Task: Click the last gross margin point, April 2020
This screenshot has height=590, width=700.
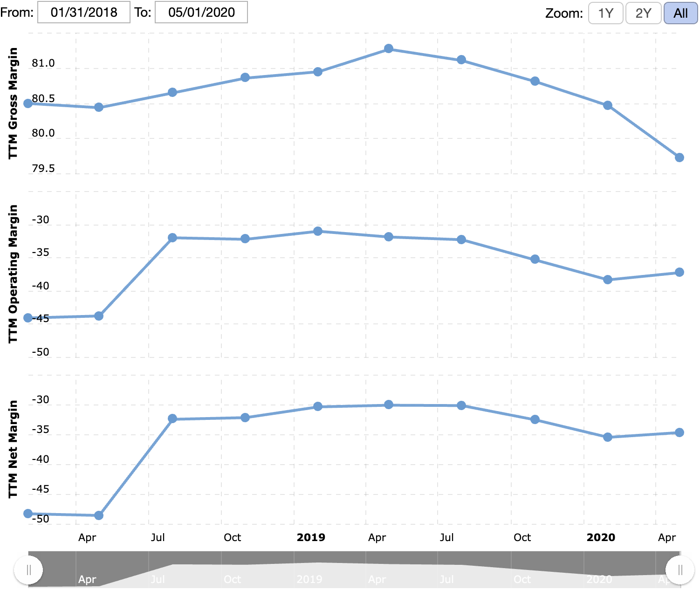Action: [x=679, y=158]
